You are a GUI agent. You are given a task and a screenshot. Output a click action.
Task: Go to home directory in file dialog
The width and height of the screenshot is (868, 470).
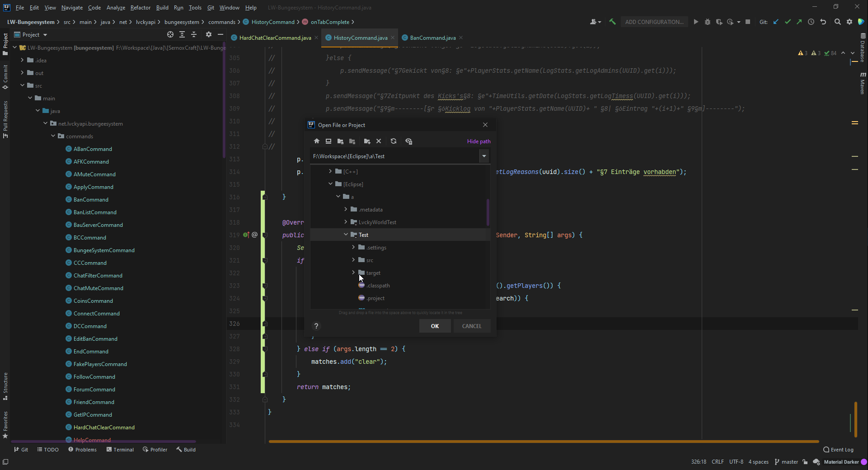point(317,141)
